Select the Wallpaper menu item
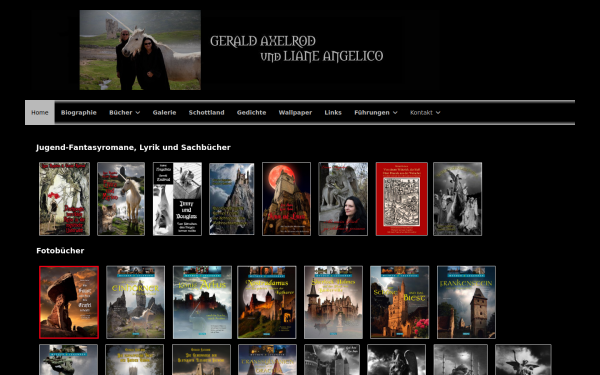 [295, 112]
